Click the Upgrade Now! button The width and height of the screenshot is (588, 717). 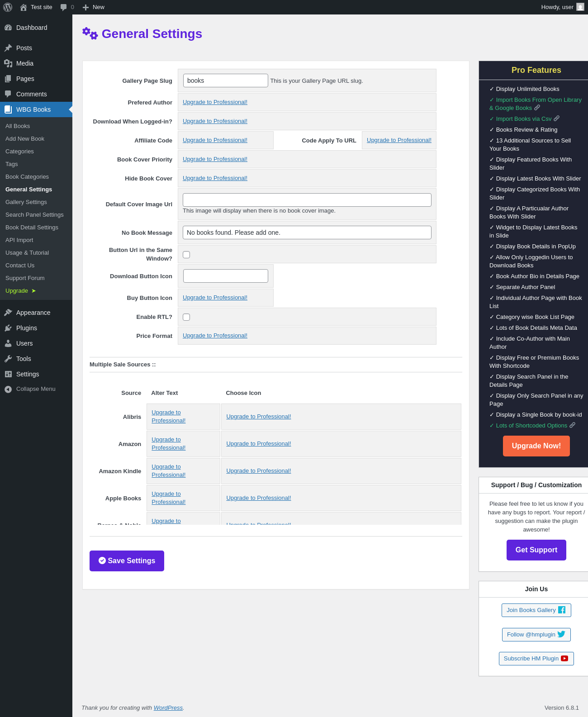coord(536,446)
